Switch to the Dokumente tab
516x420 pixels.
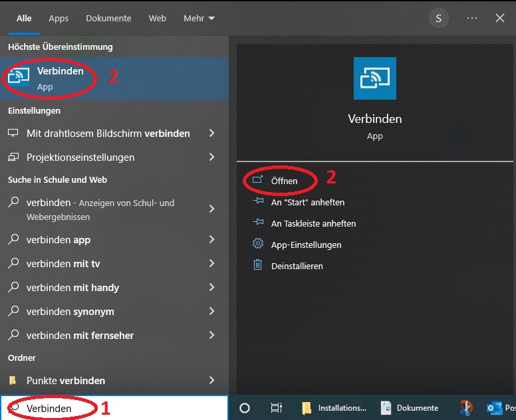(x=108, y=18)
